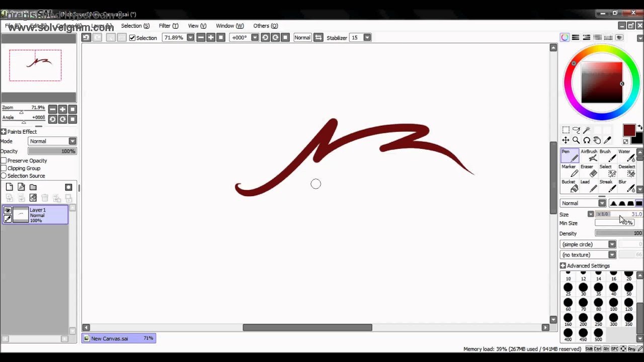Choose the lasso selection tool
644x362 pixels.
tap(576, 130)
